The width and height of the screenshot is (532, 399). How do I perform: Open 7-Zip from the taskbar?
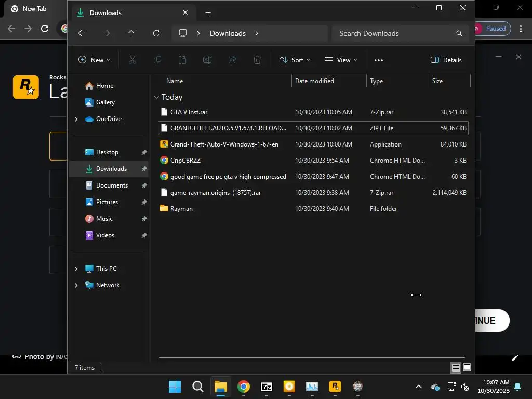click(267, 387)
